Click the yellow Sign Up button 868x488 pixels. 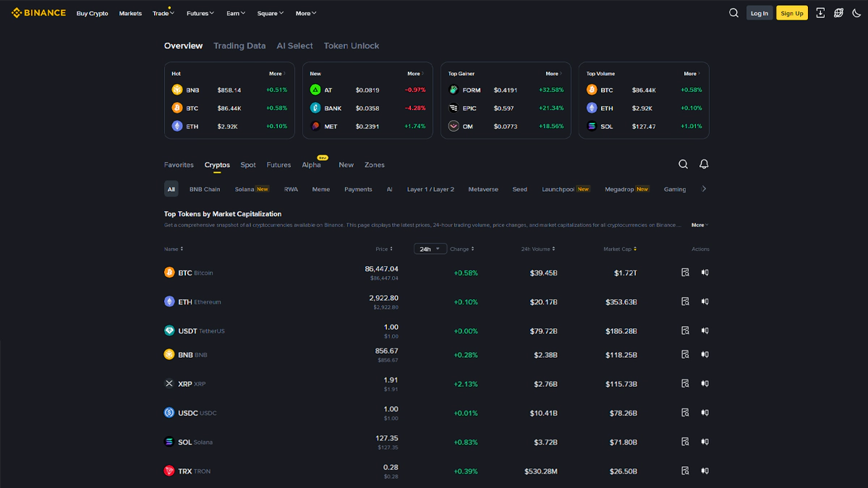tap(791, 13)
